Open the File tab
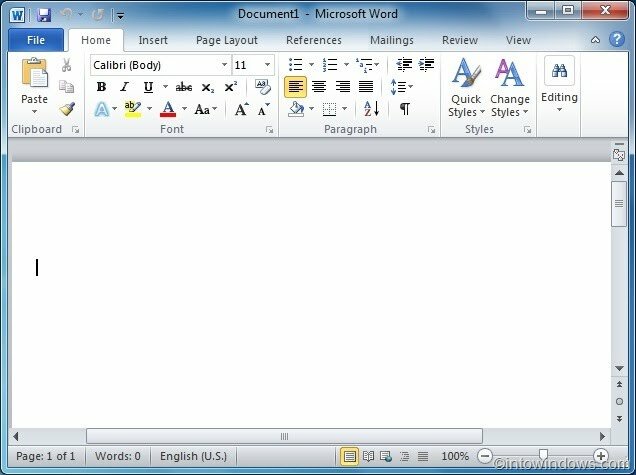 pos(36,40)
